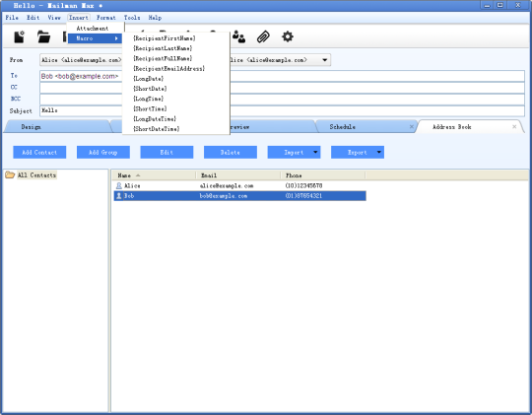Image resolution: width=532 pixels, height=415 pixels.
Task: Click Alice's phone number (10)12345678
Action: 303,185
